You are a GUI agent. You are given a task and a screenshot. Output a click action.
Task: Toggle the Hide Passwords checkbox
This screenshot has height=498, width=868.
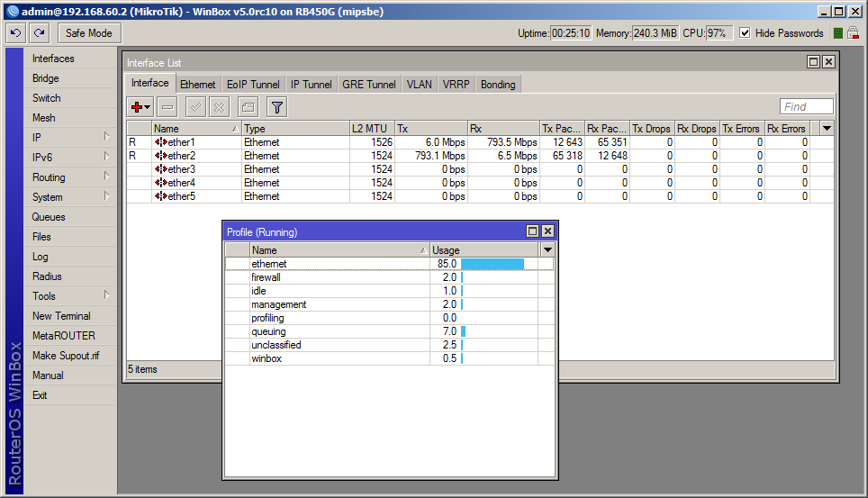point(746,33)
